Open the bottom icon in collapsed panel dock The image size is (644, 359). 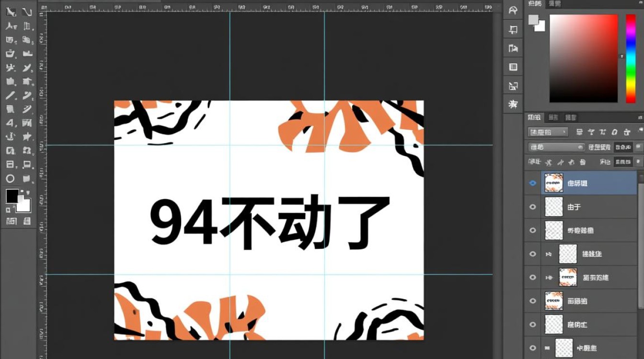[513, 104]
